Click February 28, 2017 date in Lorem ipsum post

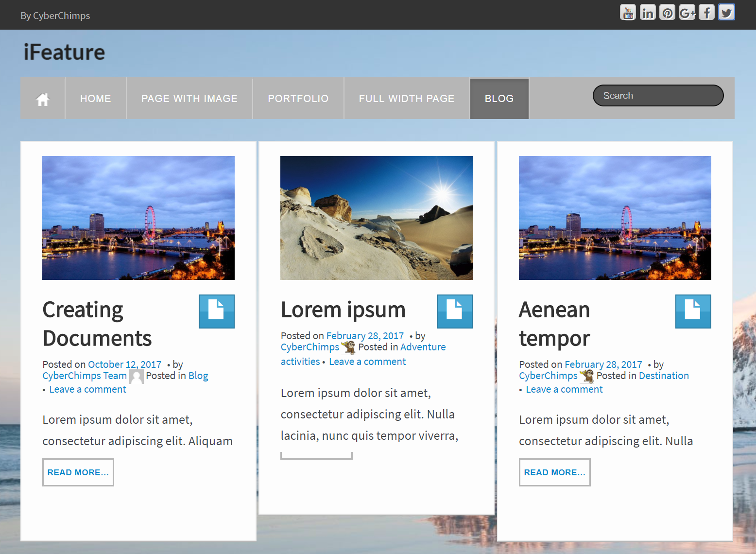[365, 336]
